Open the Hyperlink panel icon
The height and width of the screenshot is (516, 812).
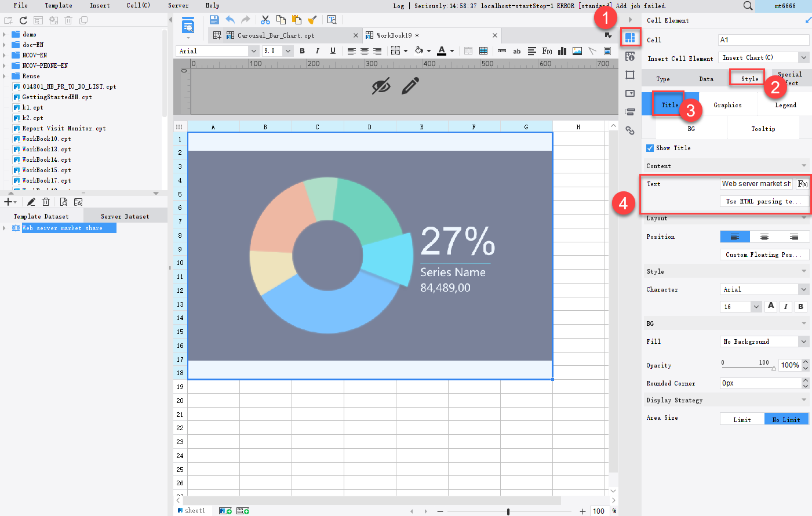click(x=630, y=131)
